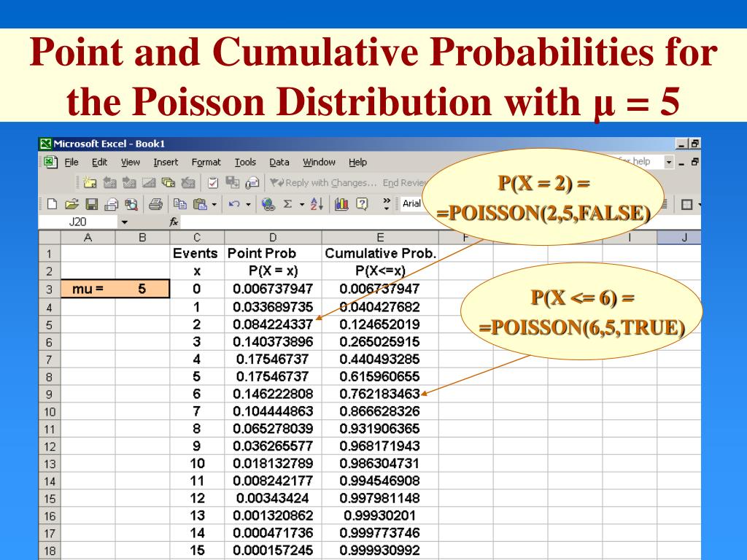Open the Help menu
The height and width of the screenshot is (560, 747).
click(357, 163)
